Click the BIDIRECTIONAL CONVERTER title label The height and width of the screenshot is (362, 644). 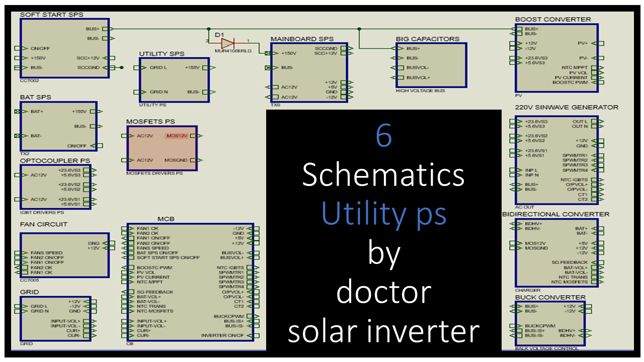tap(555, 214)
